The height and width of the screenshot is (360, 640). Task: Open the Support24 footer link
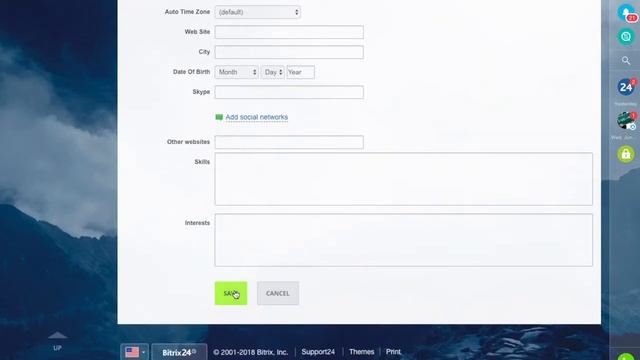318,352
